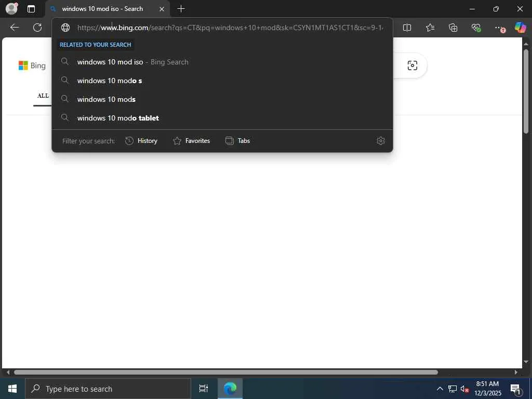
Task: Select the ALL results tab
Action: (x=43, y=96)
